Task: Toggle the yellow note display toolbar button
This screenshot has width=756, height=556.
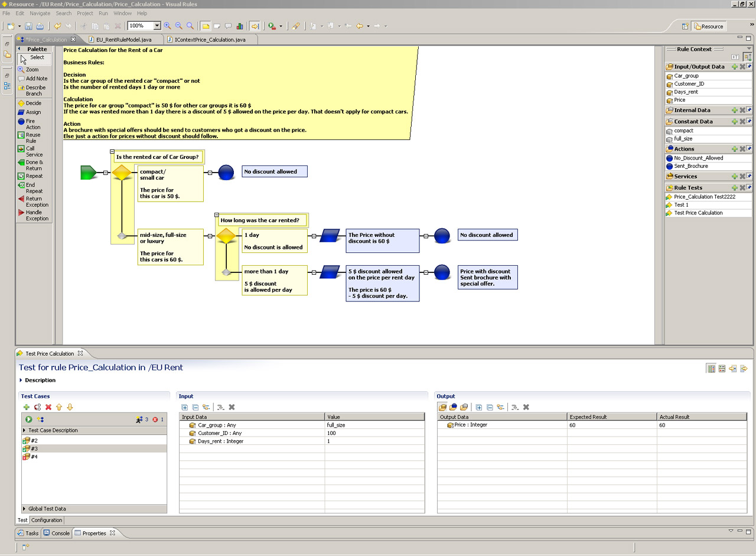Action: coord(206,26)
